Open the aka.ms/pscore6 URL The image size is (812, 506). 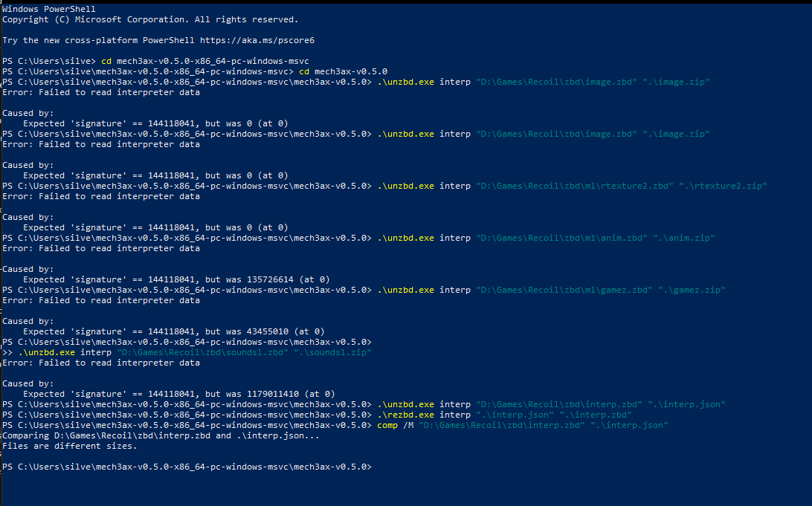[257, 40]
